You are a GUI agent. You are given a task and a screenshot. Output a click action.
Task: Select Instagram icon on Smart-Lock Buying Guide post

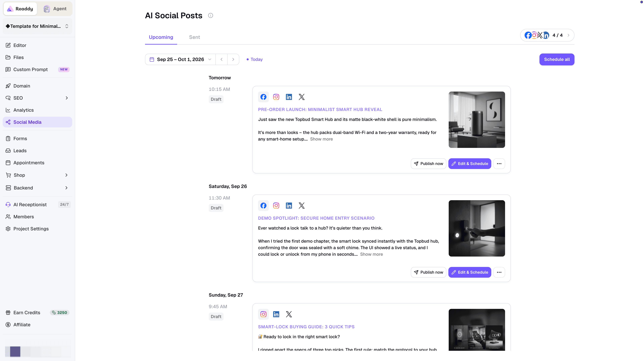(x=263, y=314)
